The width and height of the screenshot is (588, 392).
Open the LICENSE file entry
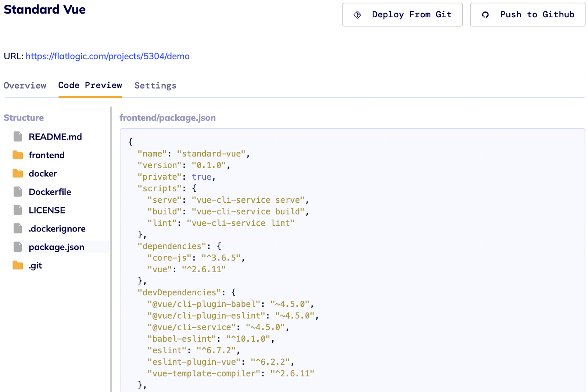coord(47,210)
